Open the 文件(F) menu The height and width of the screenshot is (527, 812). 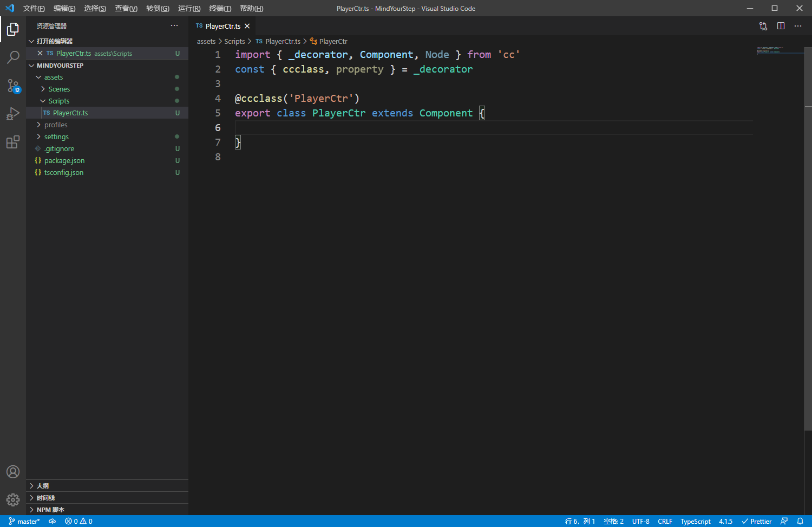click(x=34, y=8)
